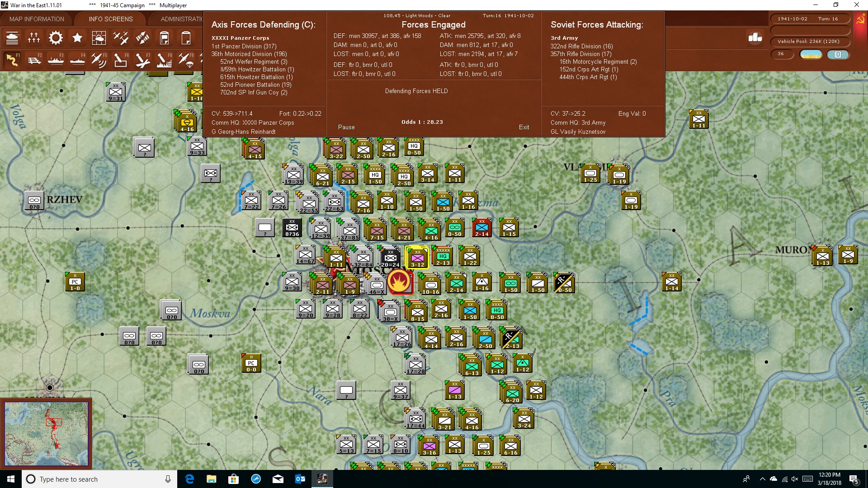The height and width of the screenshot is (488, 868).
Task: Select the F7 Bomb Airfield mode icon
Action: [x=142, y=60]
